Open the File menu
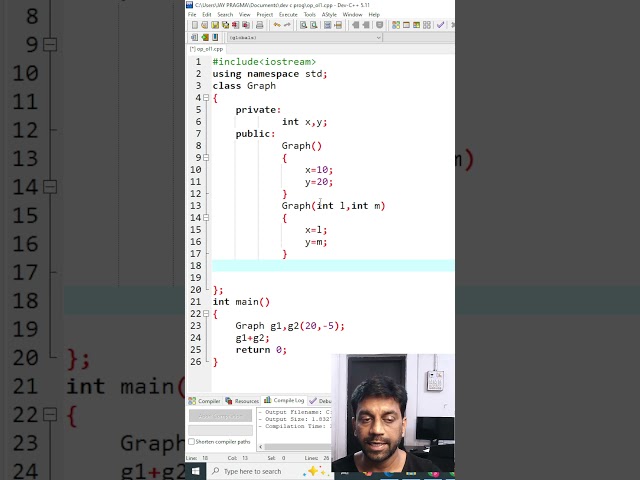This screenshot has height=480, width=640. tap(192, 14)
